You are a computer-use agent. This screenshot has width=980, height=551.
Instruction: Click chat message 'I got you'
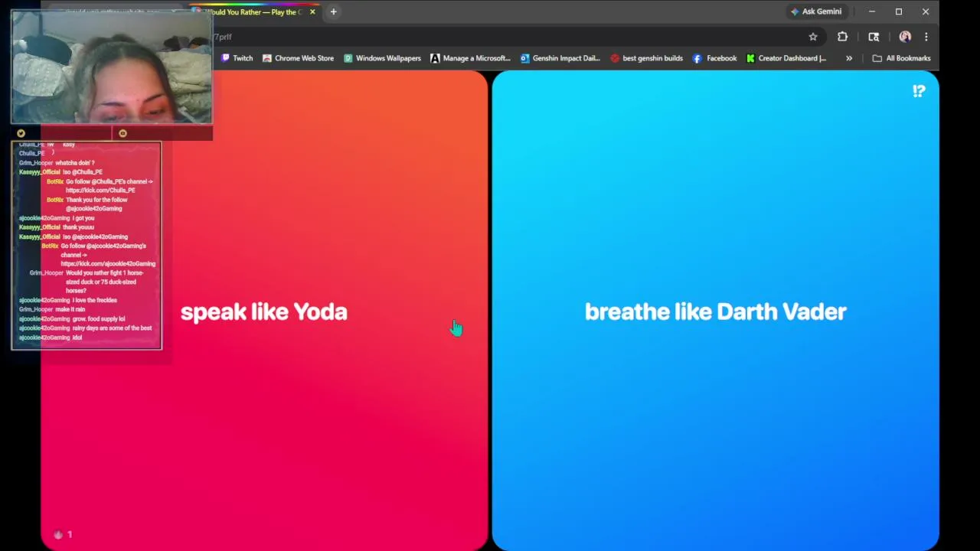83,218
